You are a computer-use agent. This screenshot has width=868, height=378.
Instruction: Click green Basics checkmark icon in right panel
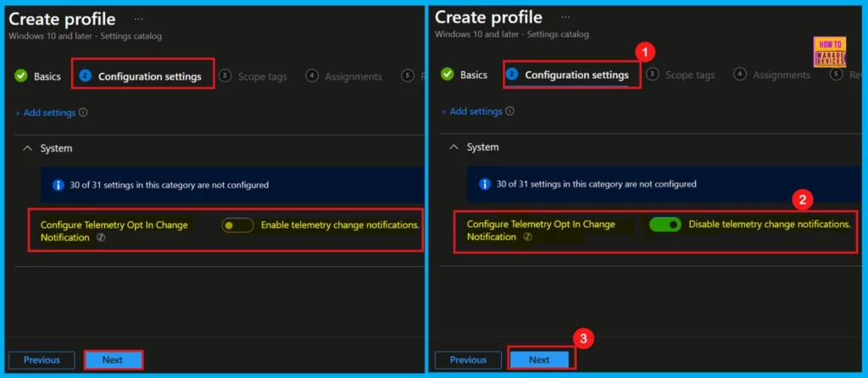point(448,75)
